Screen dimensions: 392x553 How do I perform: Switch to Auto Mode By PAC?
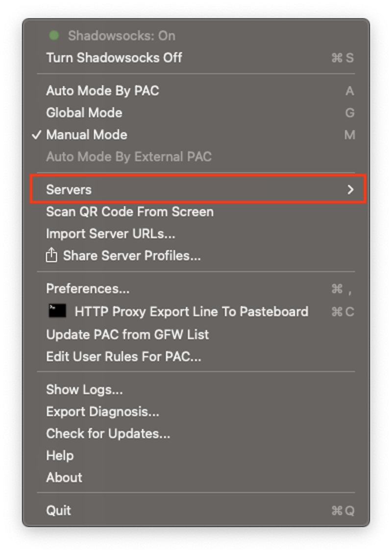point(103,91)
